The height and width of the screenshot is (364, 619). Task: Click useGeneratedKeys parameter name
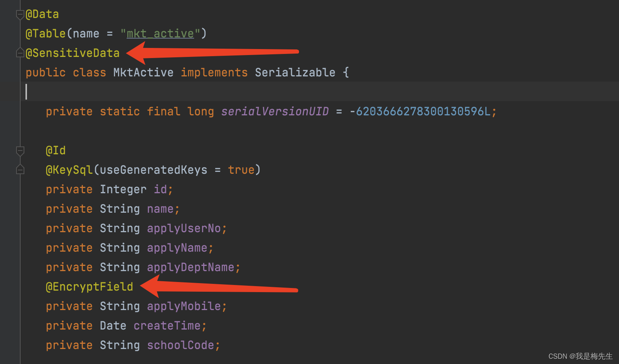pyautogui.click(x=154, y=170)
